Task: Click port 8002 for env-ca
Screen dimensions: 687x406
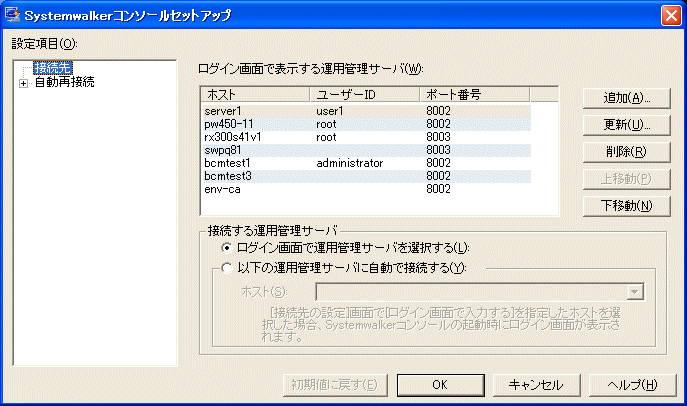Action: (x=438, y=189)
